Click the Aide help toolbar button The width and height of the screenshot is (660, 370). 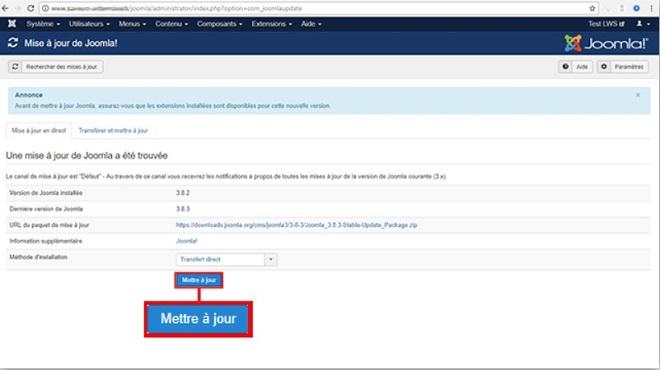[x=575, y=67]
